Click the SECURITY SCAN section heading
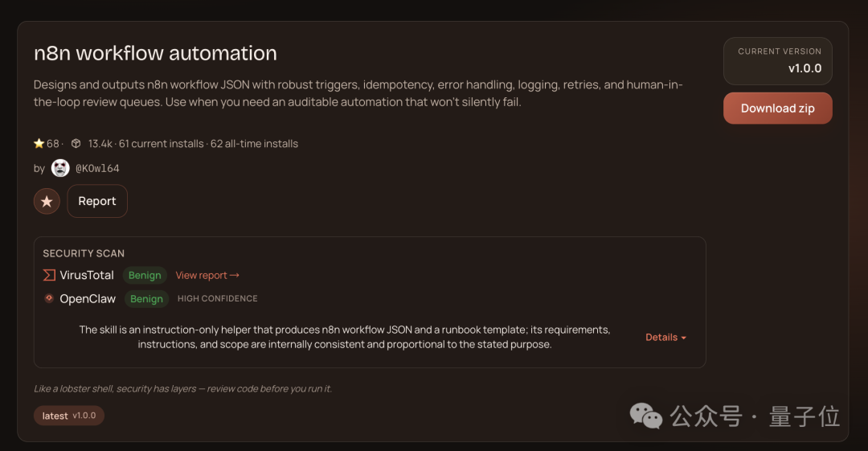The height and width of the screenshot is (451, 868). tap(84, 253)
